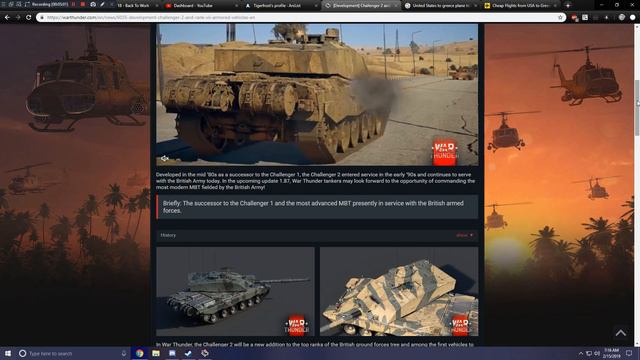The width and height of the screenshot is (640, 360).
Task: Expand the History section with show
Action: pyautogui.click(x=464, y=235)
